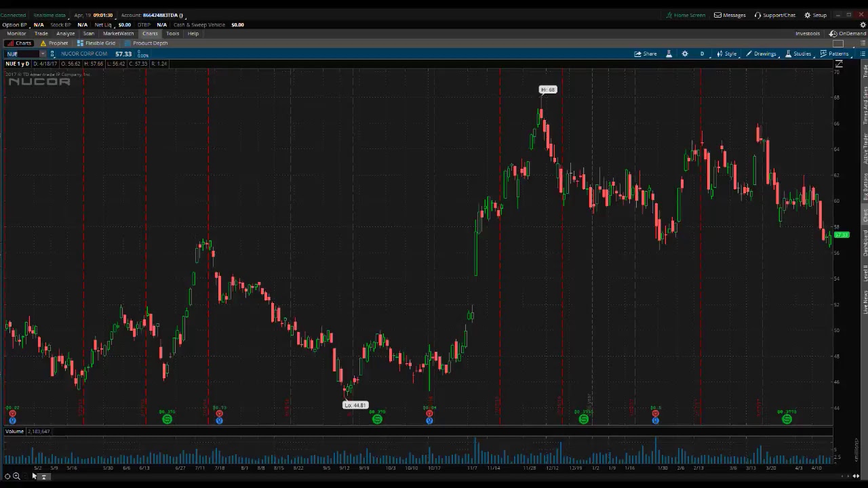
Task: Click the Hi: 68 price bubble
Action: click(548, 89)
